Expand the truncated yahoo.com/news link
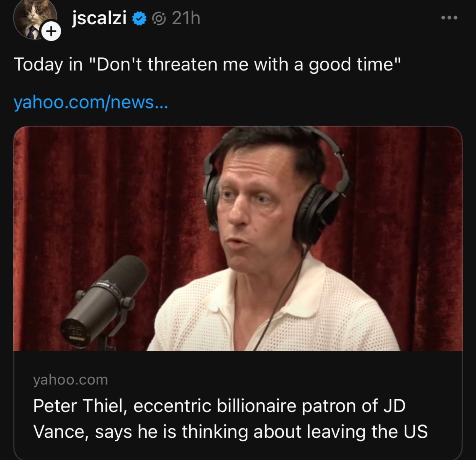 tap(90, 103)
